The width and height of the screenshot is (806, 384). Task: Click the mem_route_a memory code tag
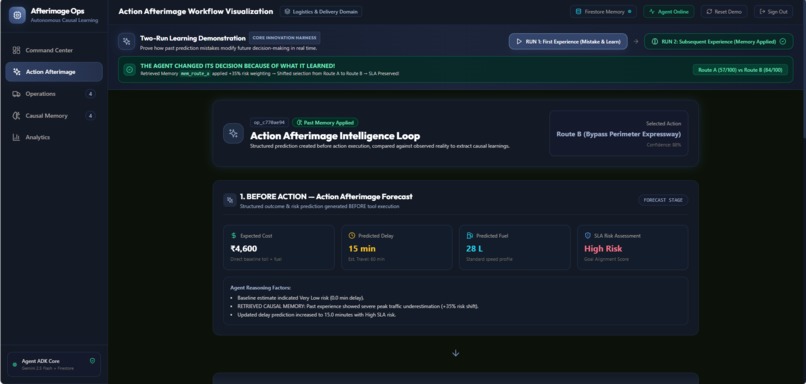(195, 74)
